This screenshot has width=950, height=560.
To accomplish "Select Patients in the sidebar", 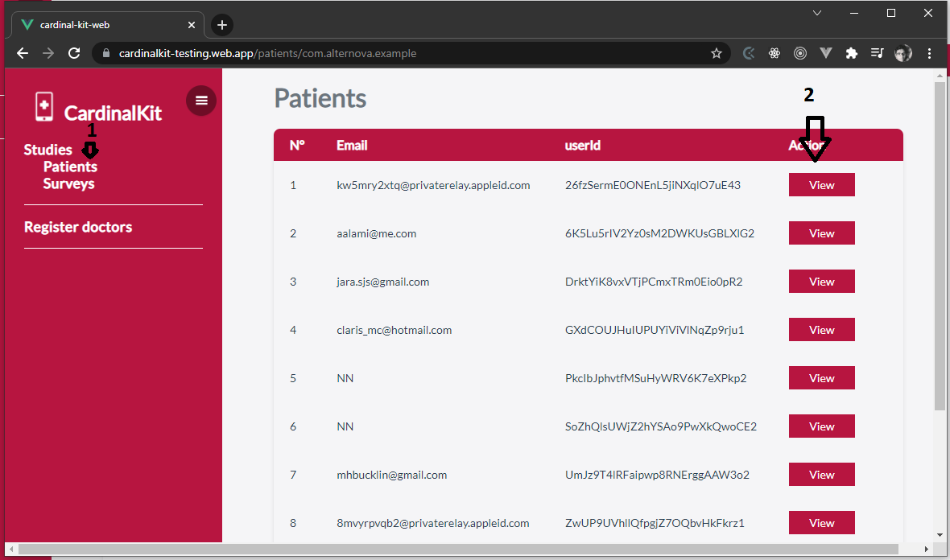I will 70,167.
